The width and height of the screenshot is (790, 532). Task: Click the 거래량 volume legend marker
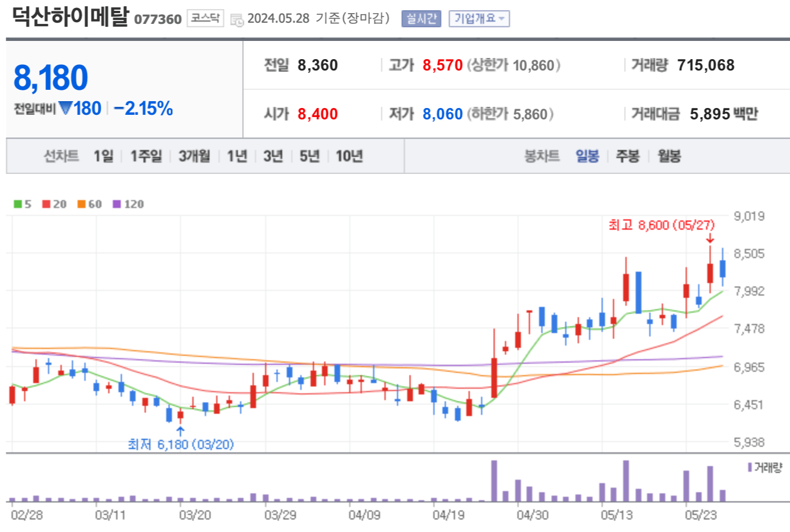(750, 467)
